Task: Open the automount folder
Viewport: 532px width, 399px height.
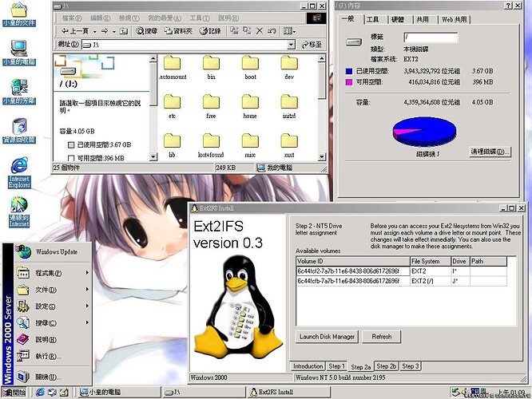Action: 173,68
